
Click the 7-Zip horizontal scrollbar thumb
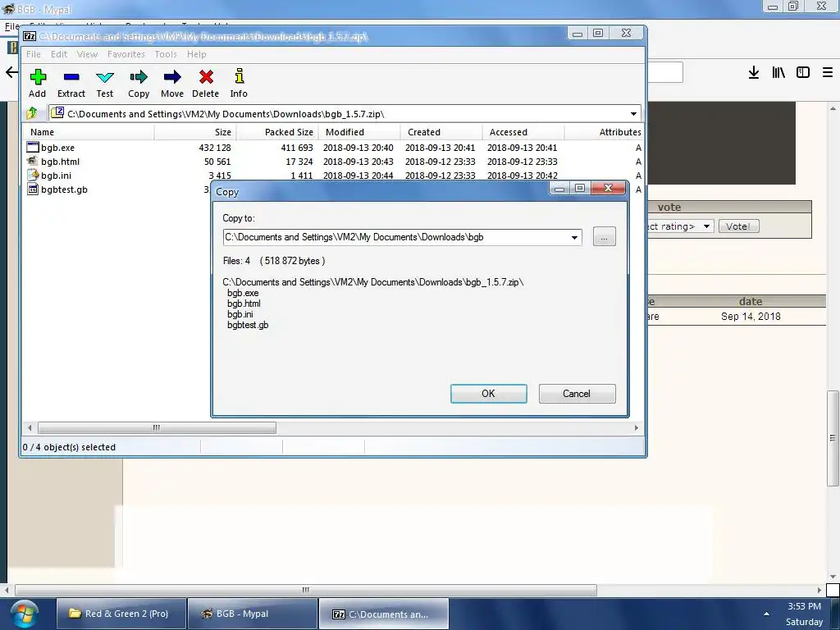tap(157, 427)
